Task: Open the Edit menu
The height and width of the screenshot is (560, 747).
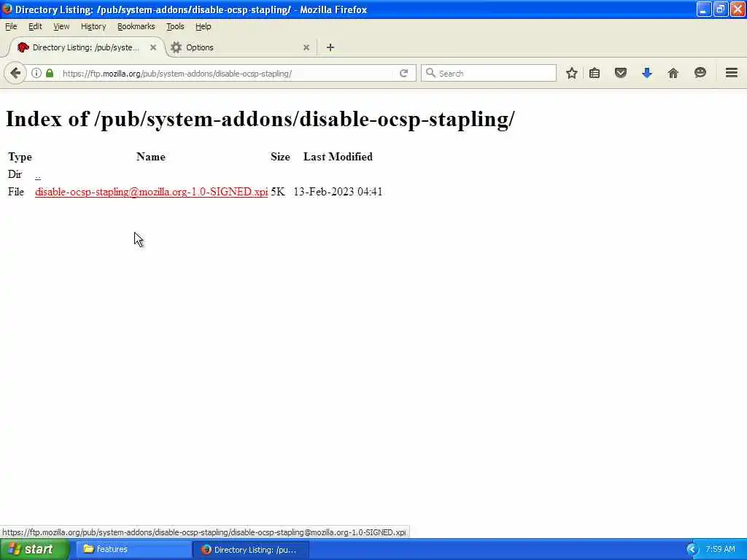Action: pos(35,27)
